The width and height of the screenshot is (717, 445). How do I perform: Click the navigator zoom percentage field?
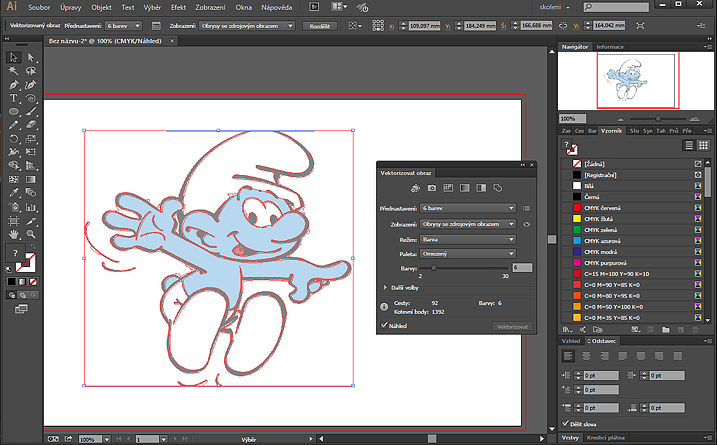click(x=572, y=118)
